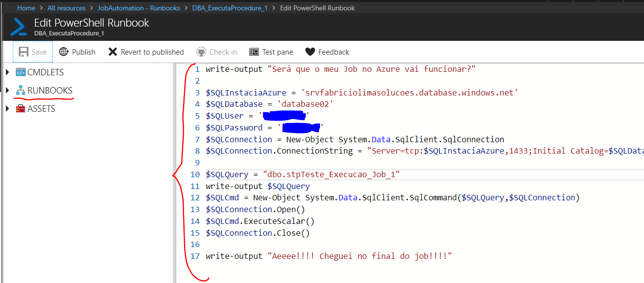Expand the RUNBOOKS tree node
This screenshot has width=644, height=283.
pyautogui.click(x=7, y=91)
